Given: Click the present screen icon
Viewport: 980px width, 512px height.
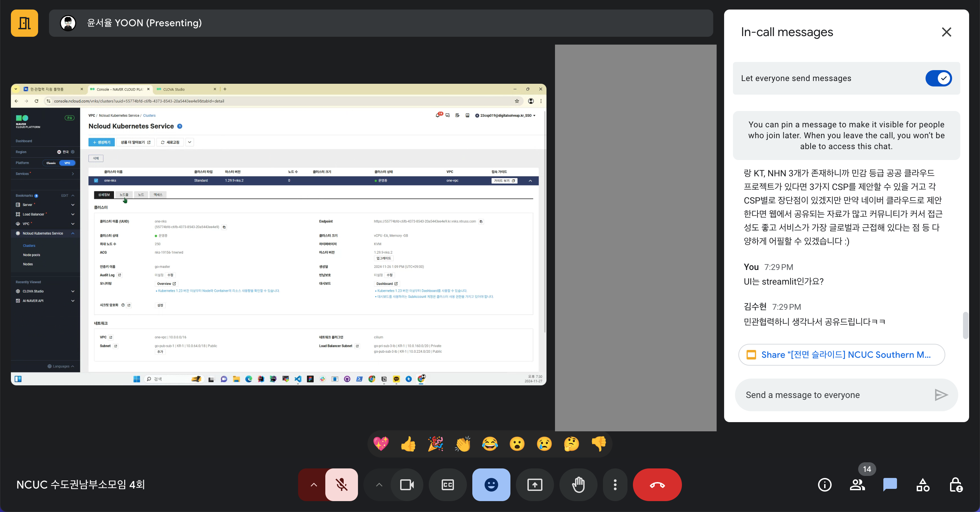Looking at the screenshot, I should [535, 484].
